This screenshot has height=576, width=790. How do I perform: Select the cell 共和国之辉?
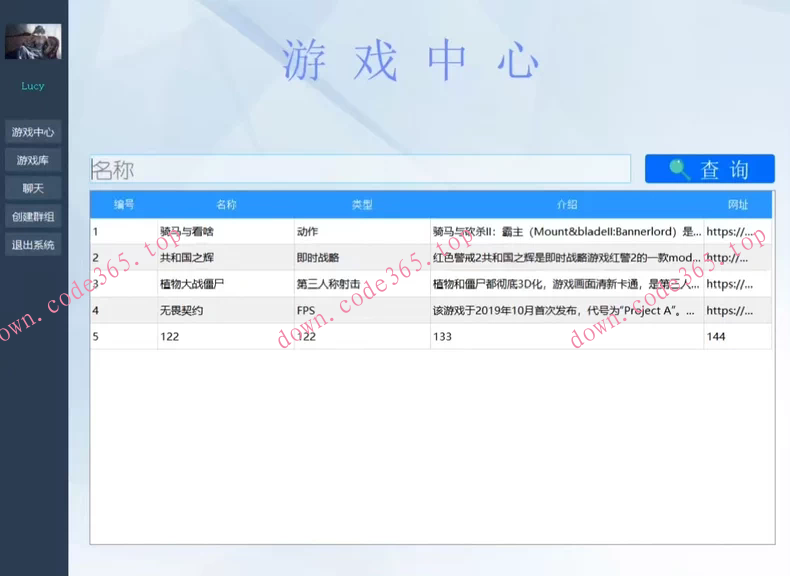(226, 258)
